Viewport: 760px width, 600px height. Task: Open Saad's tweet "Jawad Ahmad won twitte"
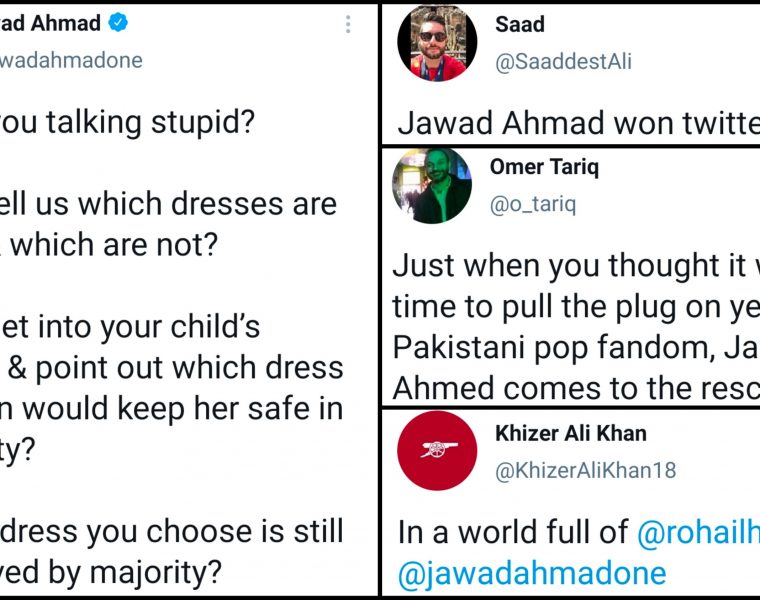tap(578, 123)
